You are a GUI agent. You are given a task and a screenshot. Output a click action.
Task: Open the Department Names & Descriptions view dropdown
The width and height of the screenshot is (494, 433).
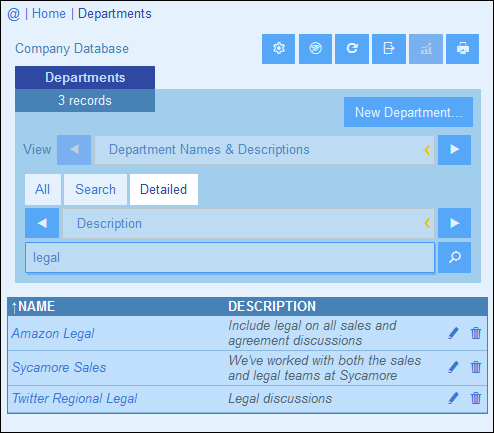click(264, 150)
